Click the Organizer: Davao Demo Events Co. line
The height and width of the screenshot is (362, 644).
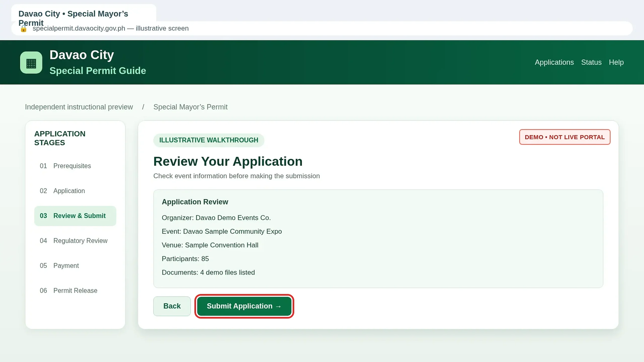216,218
